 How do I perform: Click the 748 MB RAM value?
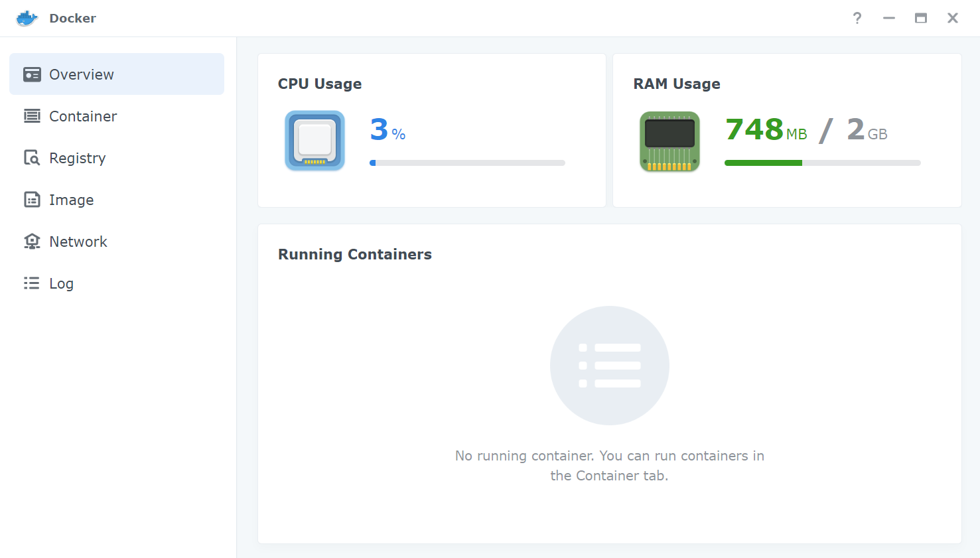[766, 129]
